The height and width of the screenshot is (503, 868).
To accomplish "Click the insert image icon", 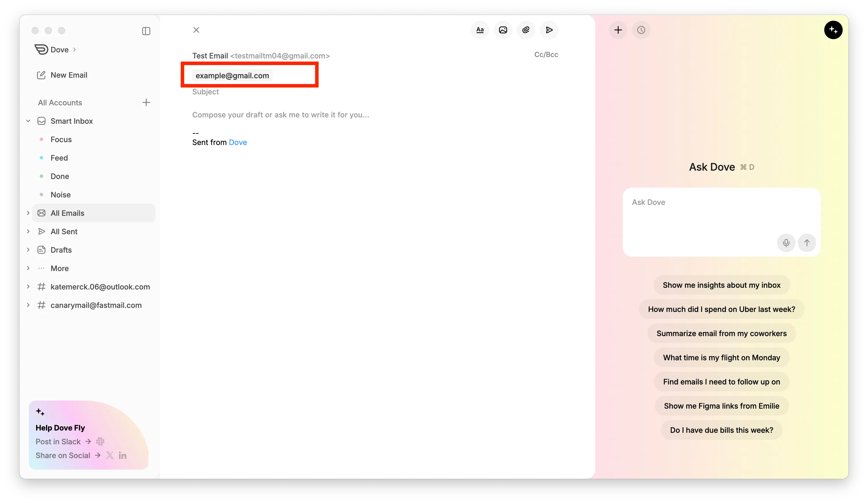I will click(x=503, y=30).
